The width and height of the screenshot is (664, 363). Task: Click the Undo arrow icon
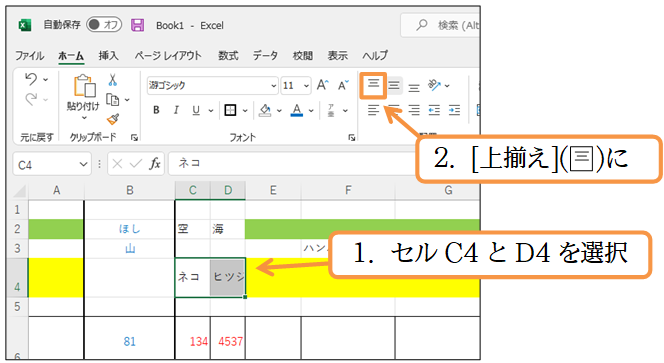pyautogui.click(x=31, y=78)
